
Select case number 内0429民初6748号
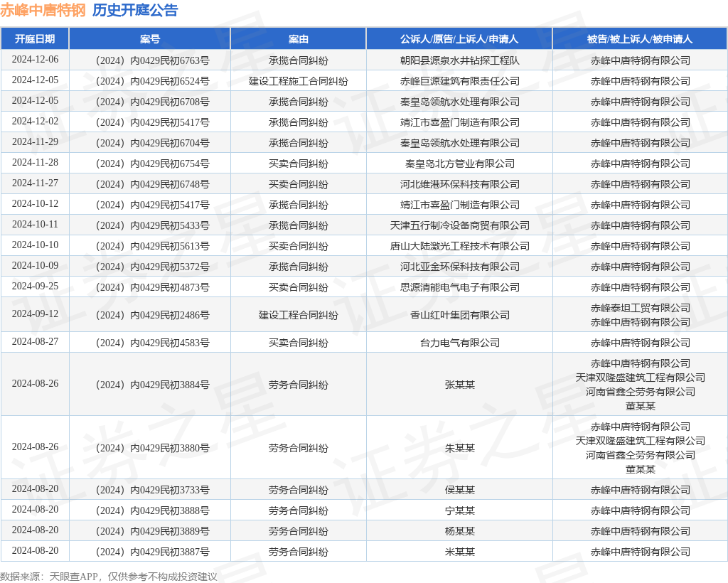point(153,184)
